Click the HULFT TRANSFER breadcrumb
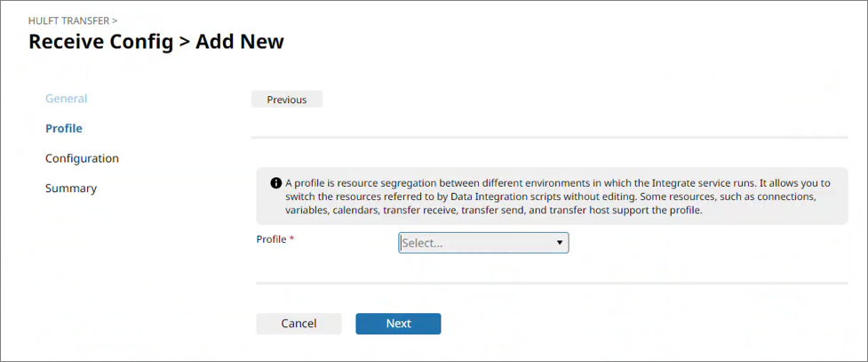This screenshot has height=362, width=868. pos(69,20)
